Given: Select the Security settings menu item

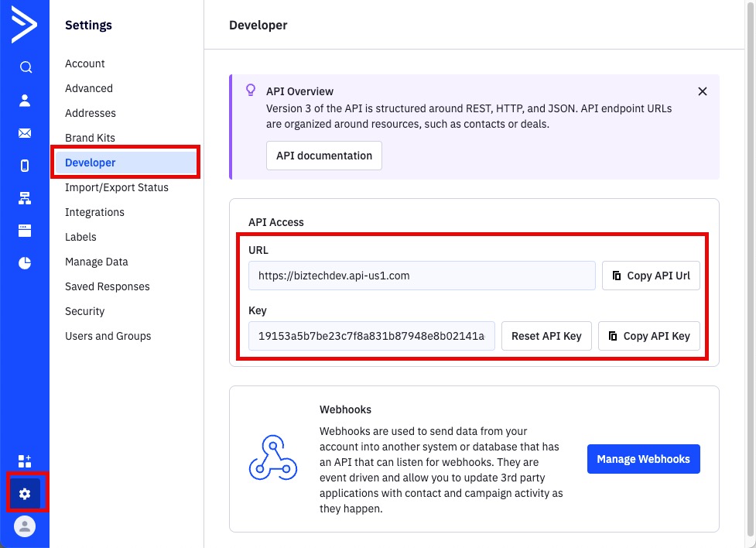Looking at the screenshot, I should 84,311.
